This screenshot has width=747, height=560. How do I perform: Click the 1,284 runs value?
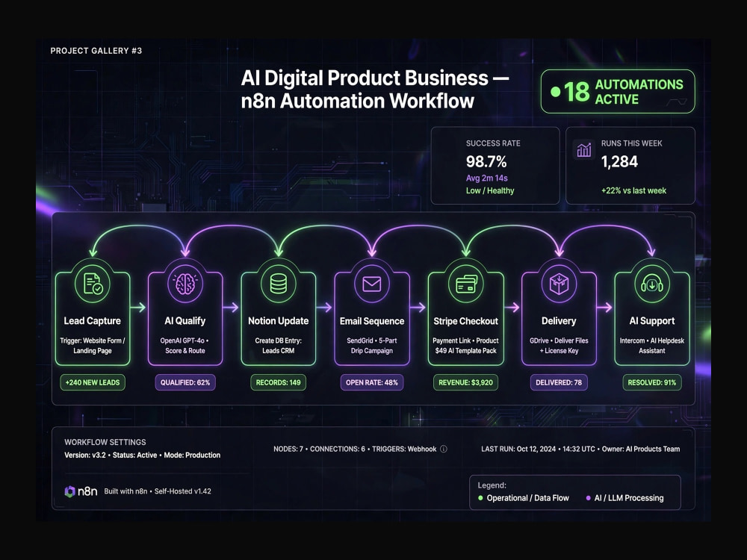coord(619,162)
